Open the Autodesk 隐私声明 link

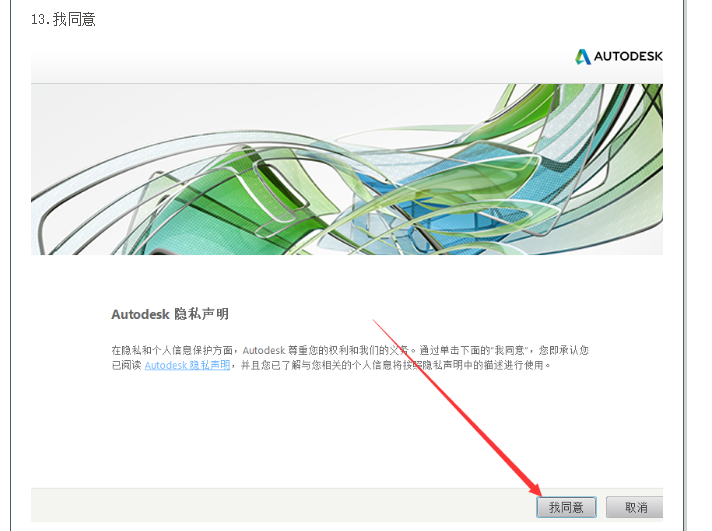pos(187,365)
